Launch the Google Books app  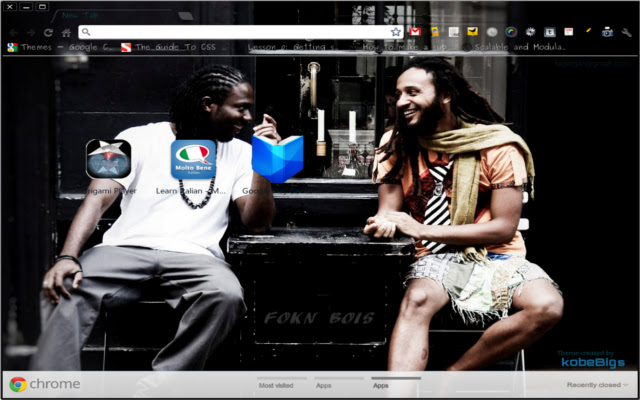click(x=278, y=159)
